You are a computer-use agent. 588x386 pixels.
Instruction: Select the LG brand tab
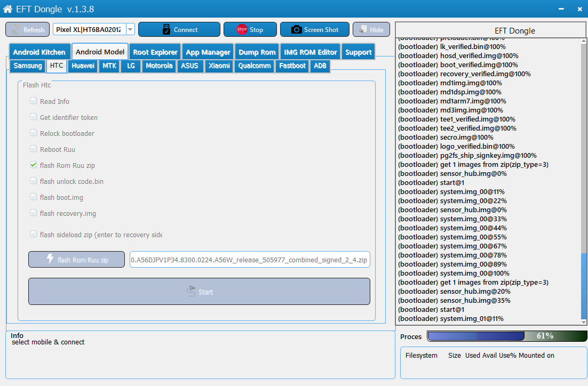(131, 66)
